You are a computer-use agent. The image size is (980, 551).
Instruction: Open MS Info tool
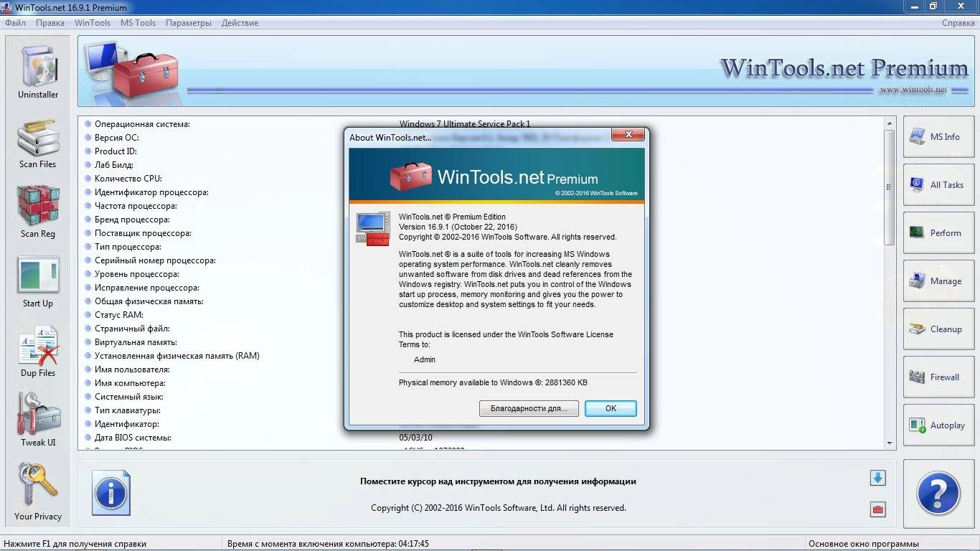(938, 136)
